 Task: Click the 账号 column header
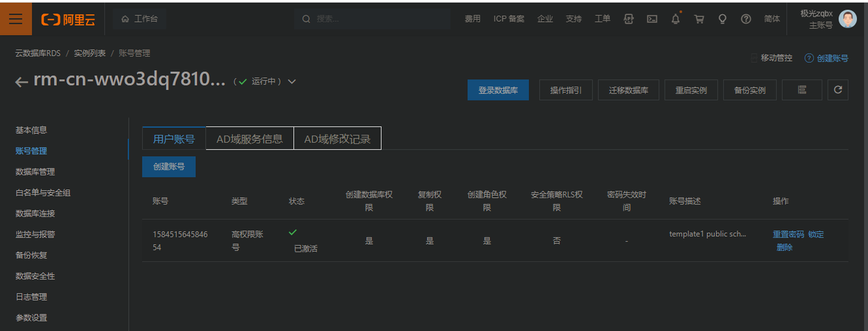[160, 201]
